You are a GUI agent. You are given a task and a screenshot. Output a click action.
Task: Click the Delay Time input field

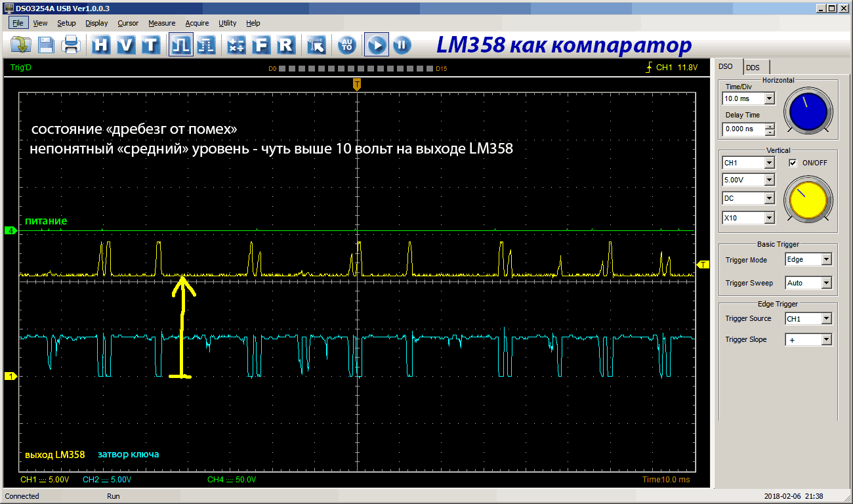click(743, 129)
